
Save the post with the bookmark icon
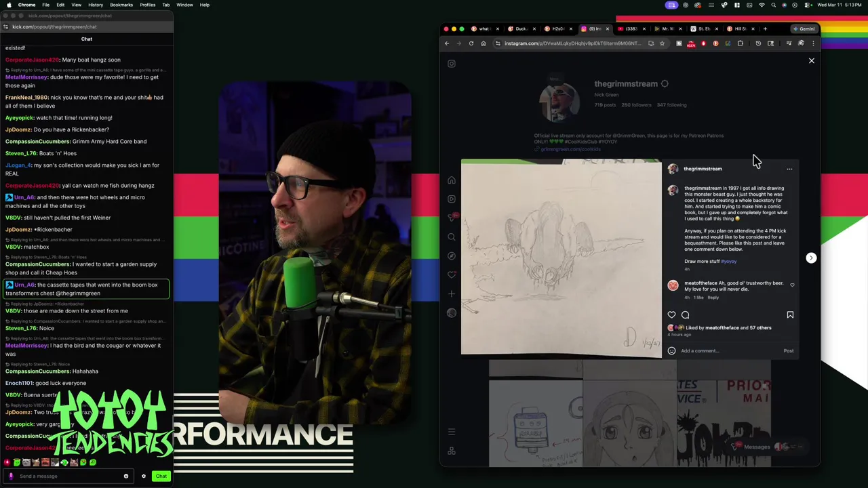click(790, 315)
